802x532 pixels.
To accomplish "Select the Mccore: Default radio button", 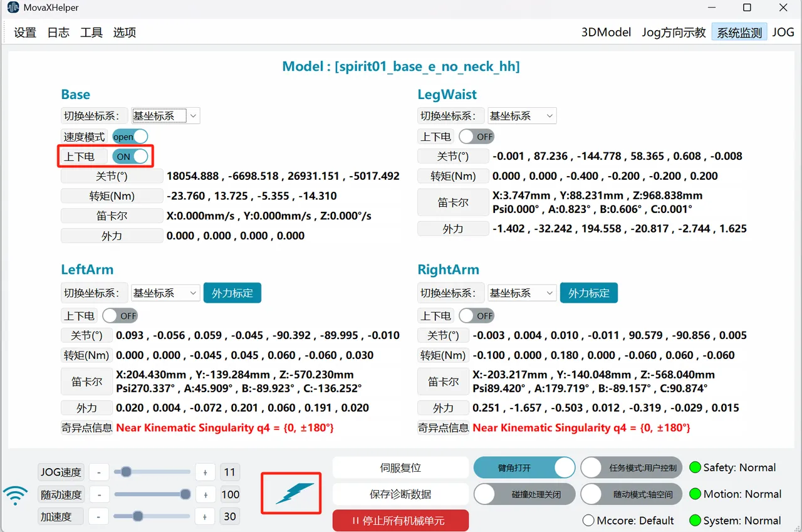I will pyautogui.click(x=588, y=521).
